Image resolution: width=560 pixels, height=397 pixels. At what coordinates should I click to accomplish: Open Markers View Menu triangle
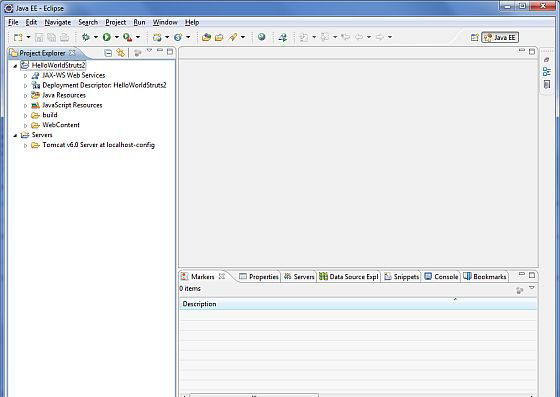coord(532,288)
